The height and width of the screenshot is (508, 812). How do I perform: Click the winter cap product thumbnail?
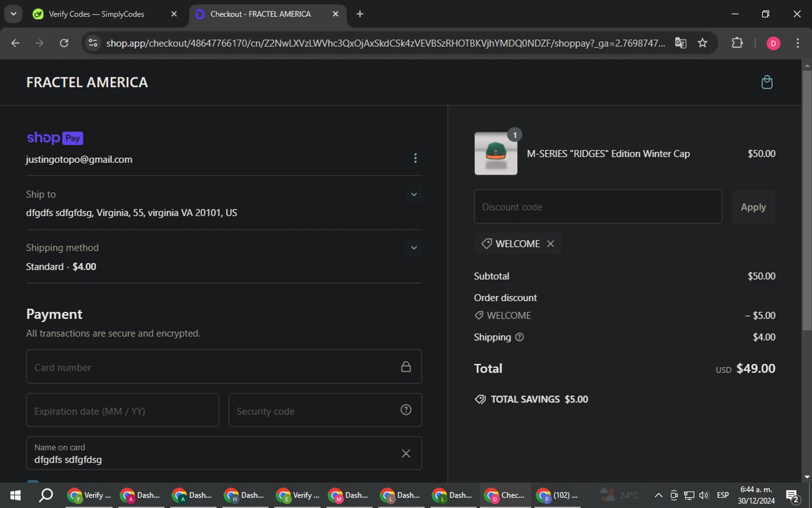pos(496,154)
